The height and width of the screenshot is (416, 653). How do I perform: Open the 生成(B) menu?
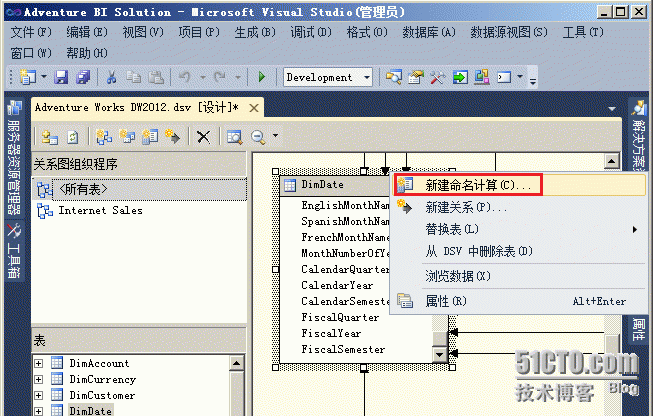point(255,32)
